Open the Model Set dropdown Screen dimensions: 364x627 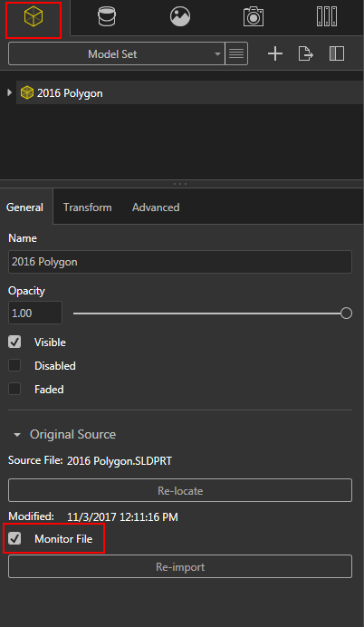(116, 53)
